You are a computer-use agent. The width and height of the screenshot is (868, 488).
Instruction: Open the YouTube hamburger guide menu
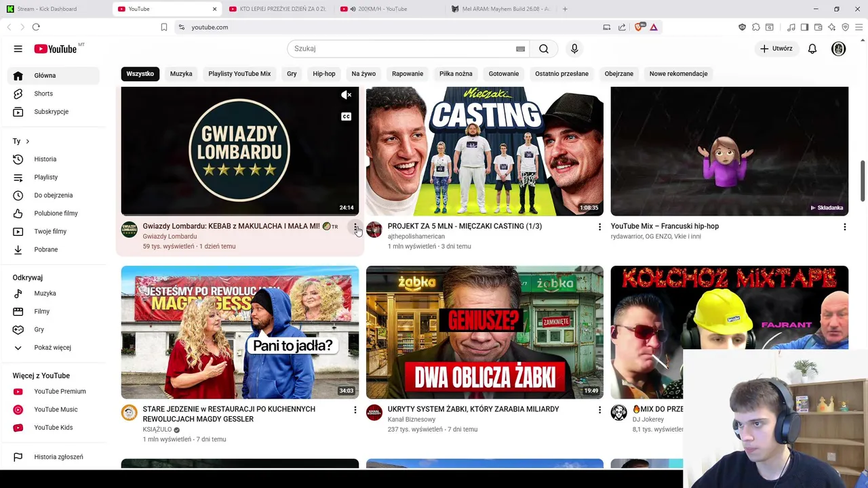pos(18,49)
